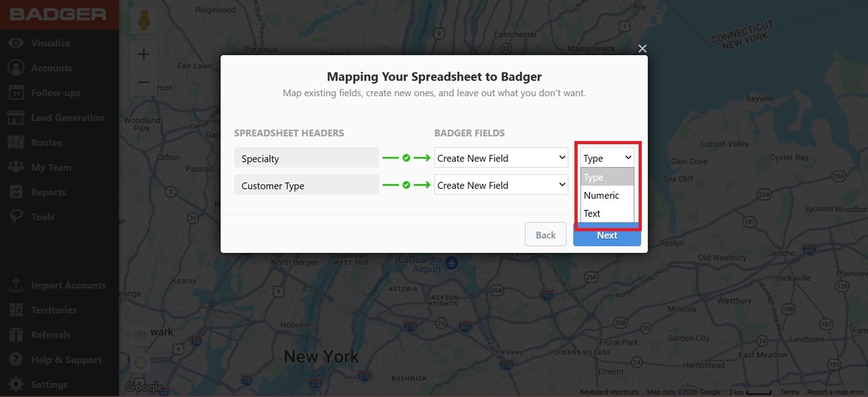Select the Numeric option in Type list
This screenshot has height=397, width=868.
coord(607,195)
